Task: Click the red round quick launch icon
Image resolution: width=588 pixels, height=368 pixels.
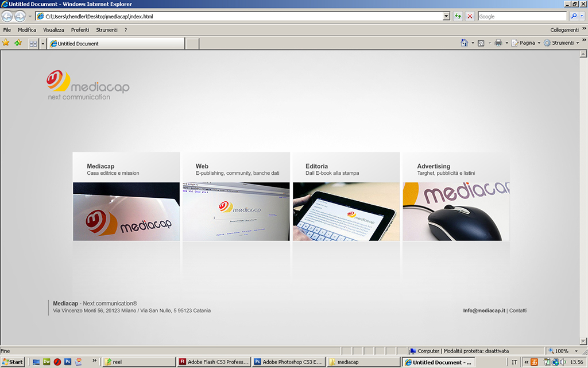Action: 57,362
